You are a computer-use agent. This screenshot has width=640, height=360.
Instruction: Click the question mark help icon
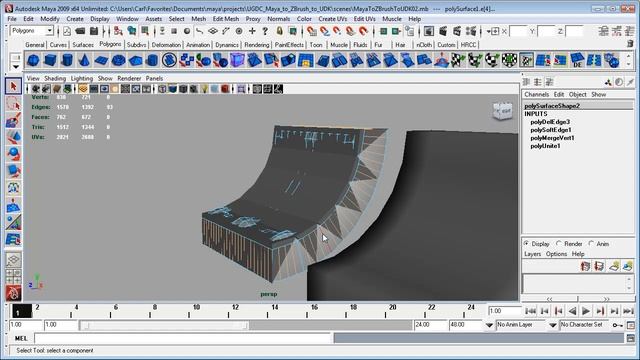tap(265, 31)
